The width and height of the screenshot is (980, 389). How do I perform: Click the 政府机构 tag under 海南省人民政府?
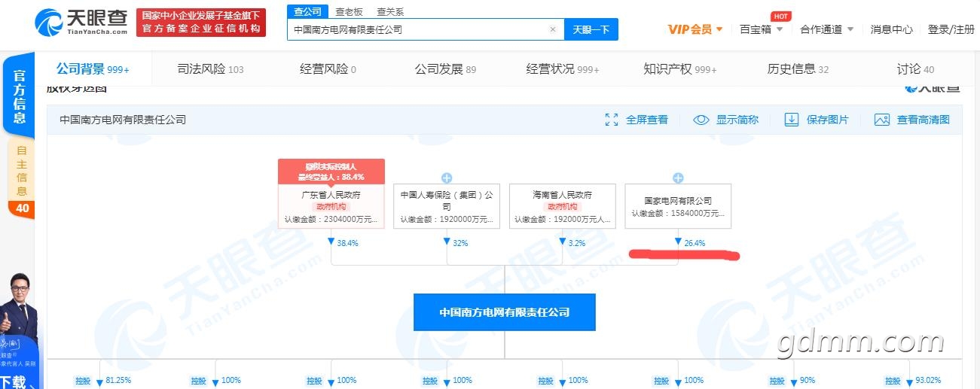(562, 207)
